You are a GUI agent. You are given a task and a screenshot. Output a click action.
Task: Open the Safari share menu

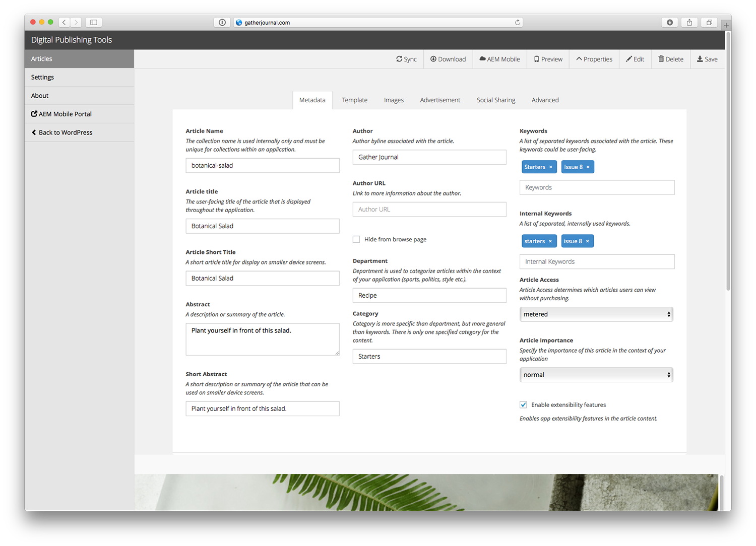689,22
